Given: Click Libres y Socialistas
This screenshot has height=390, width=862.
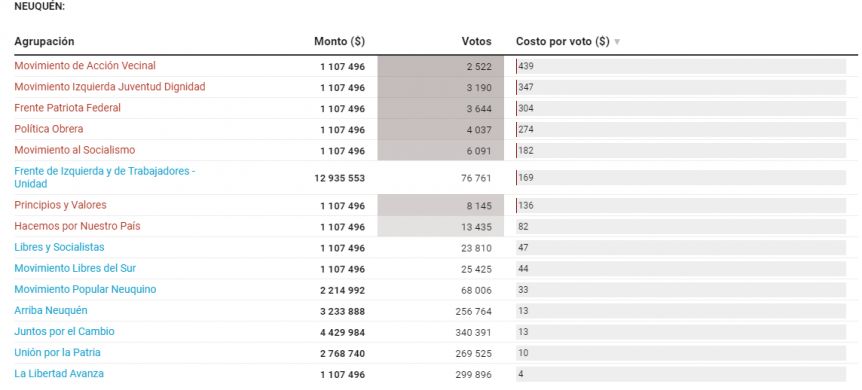Looking at the screenshot, I should 59,247.
